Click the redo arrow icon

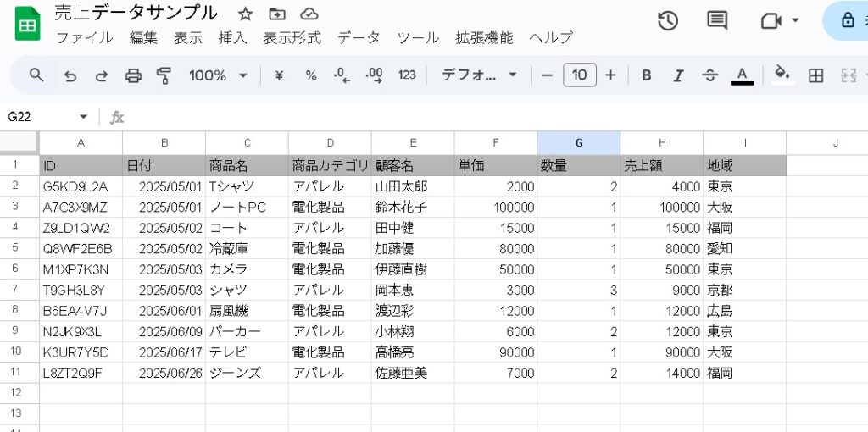click(102, 75)
